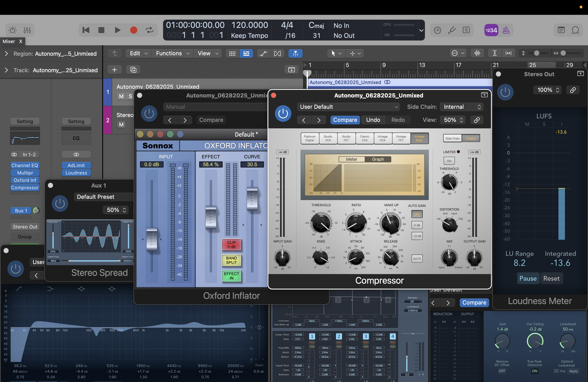Go to the next Compressor preset
Viewport: 588px width, 382px height.
pos(319,120)
